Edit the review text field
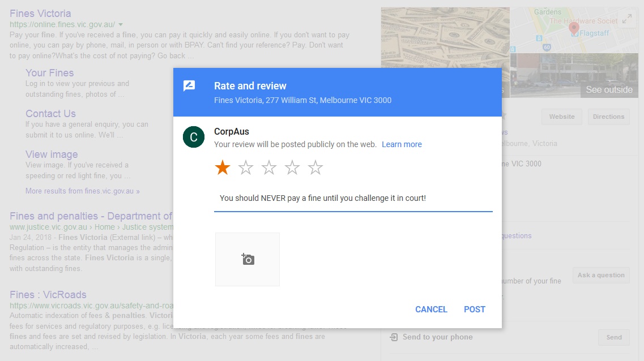 click(x=353, y=198)
